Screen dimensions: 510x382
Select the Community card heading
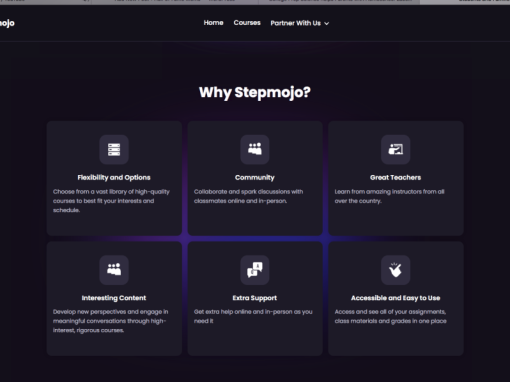pos(255,177)
